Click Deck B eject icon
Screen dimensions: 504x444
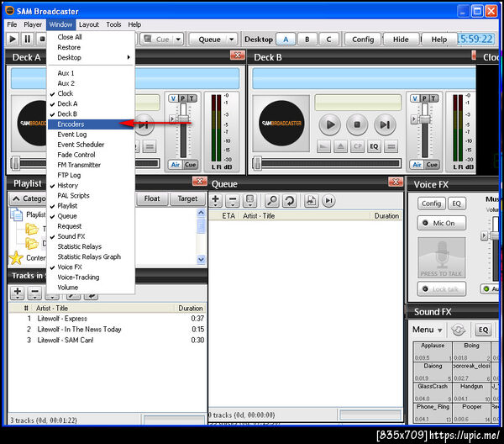[x=340, y=146]
